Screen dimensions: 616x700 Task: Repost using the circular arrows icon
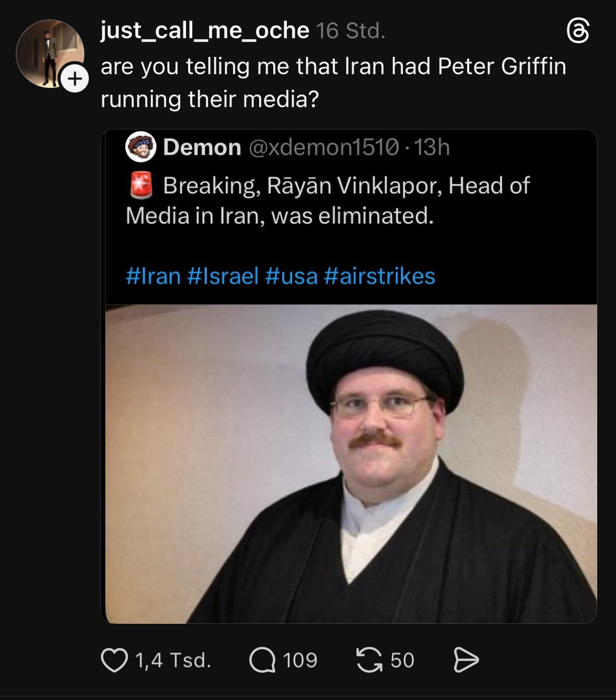369,660
